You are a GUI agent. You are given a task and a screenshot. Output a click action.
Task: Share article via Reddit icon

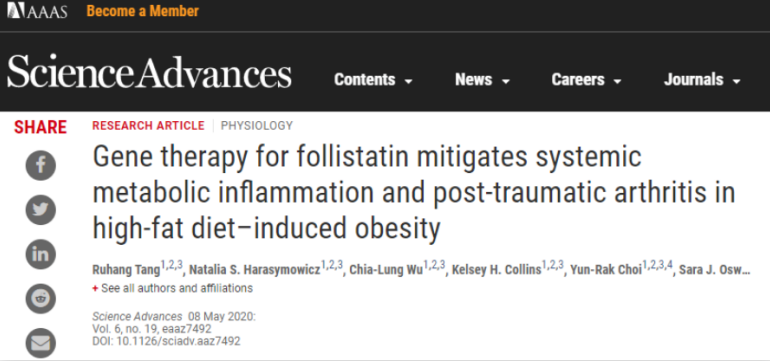[40, 299]
